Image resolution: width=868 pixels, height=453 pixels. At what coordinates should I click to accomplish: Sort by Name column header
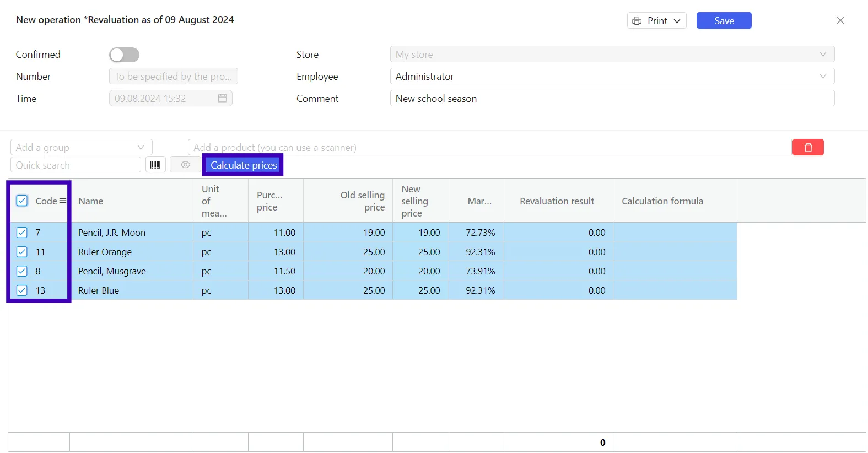131,201
